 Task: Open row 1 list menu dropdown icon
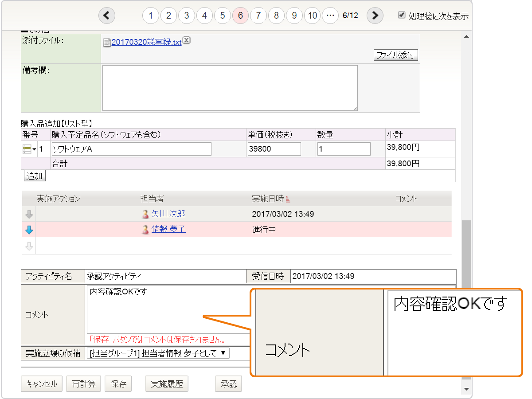coord(29,149)
